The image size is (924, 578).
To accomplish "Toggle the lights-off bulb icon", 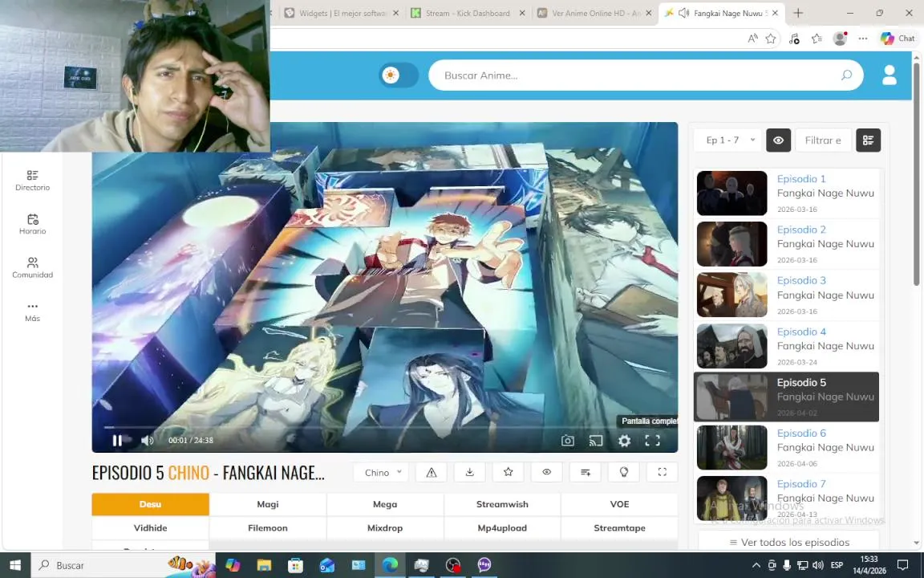I will [623, 472].
